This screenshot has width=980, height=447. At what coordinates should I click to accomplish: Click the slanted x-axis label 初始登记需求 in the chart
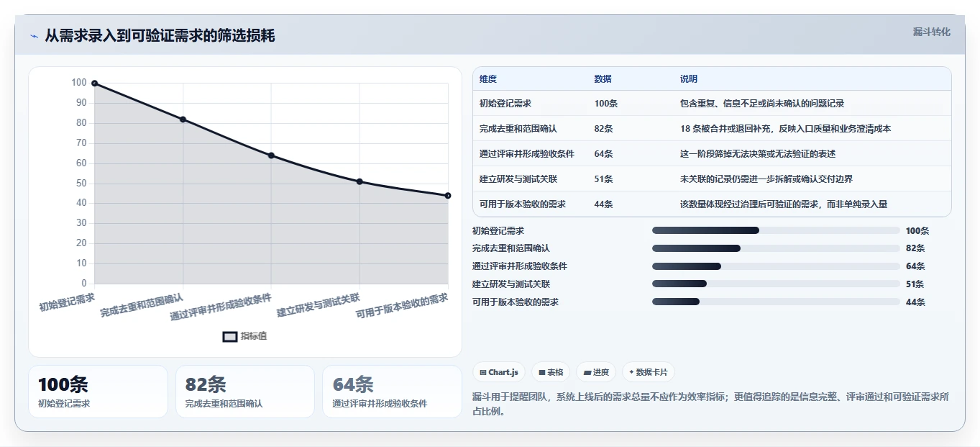[67, 301]
